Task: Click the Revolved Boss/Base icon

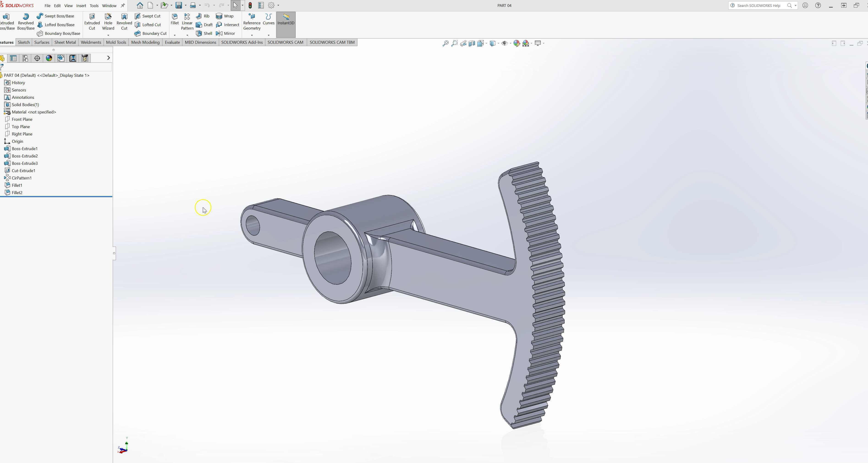Action: coord(26,22)
